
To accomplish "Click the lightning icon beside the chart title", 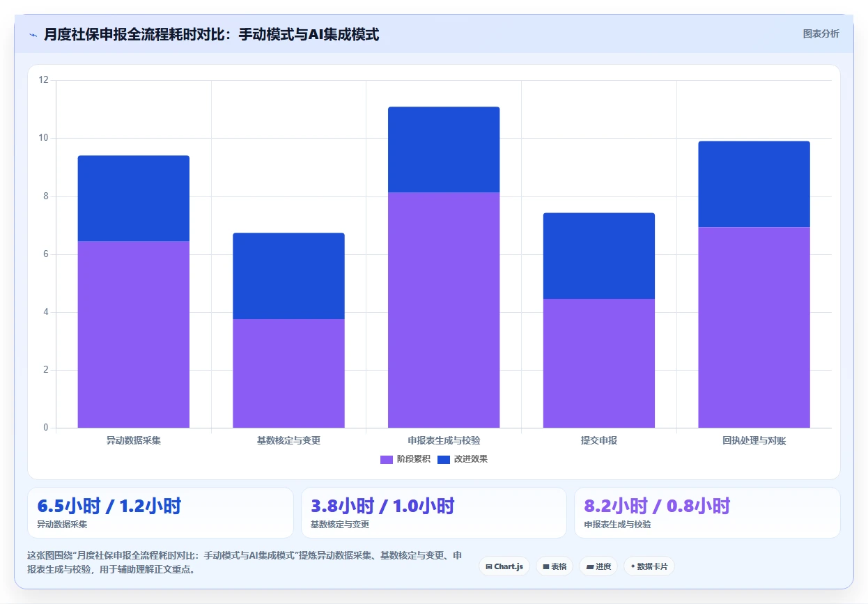I will (33, 35).
